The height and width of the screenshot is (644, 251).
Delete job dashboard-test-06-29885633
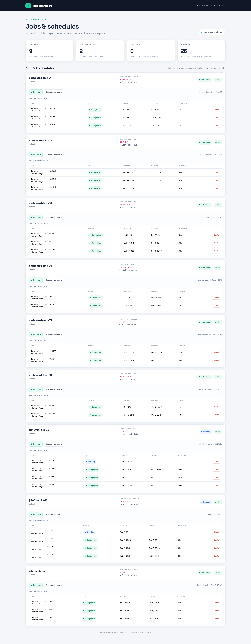click(216, 407)
